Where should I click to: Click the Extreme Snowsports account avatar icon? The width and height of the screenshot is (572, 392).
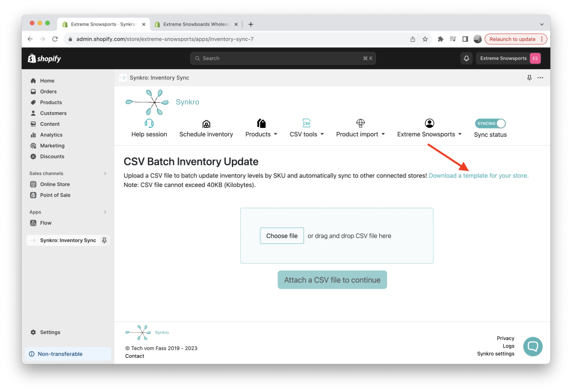pos(430,123)
